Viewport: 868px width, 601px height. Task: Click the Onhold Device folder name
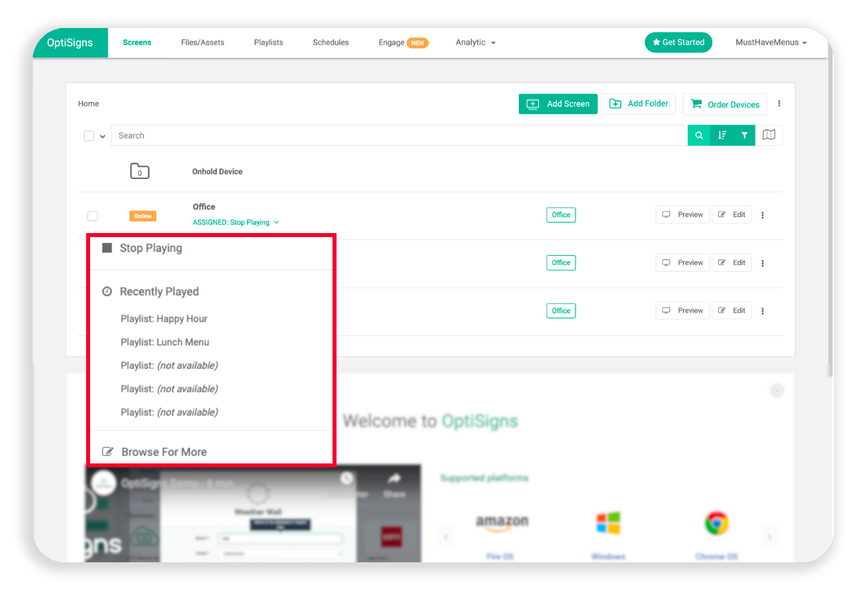pos(217,172)
